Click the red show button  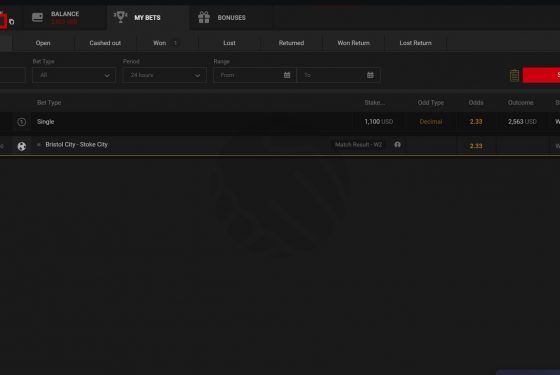(541, 75)
